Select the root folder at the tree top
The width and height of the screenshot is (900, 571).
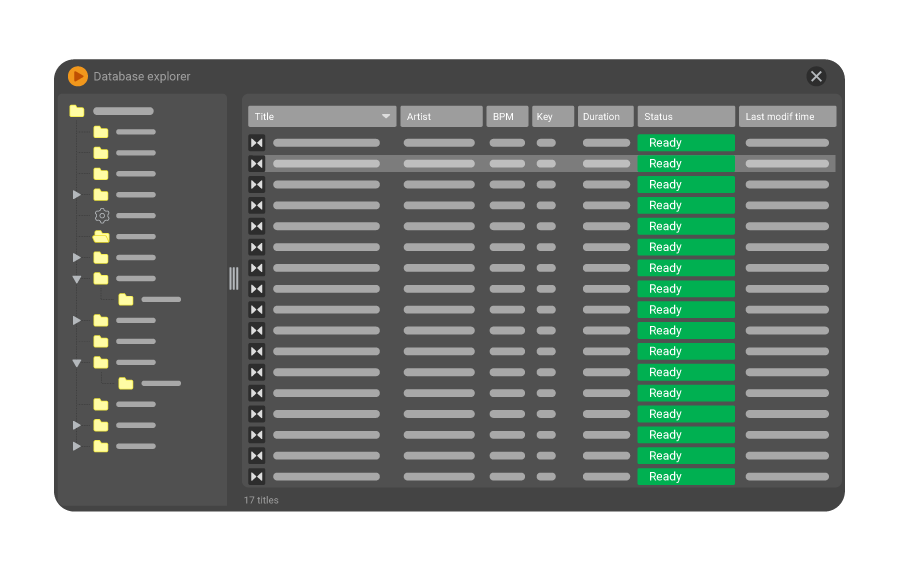77,111
